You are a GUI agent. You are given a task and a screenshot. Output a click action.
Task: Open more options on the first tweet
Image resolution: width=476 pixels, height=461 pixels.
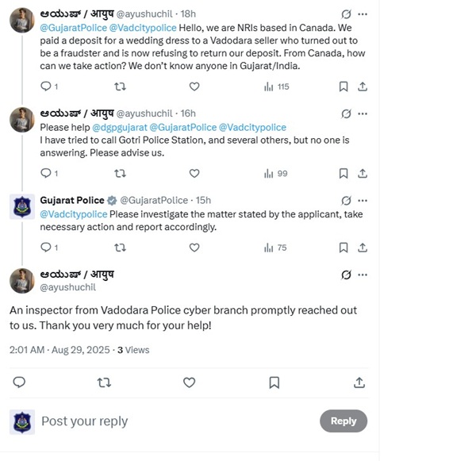[363, 14]
